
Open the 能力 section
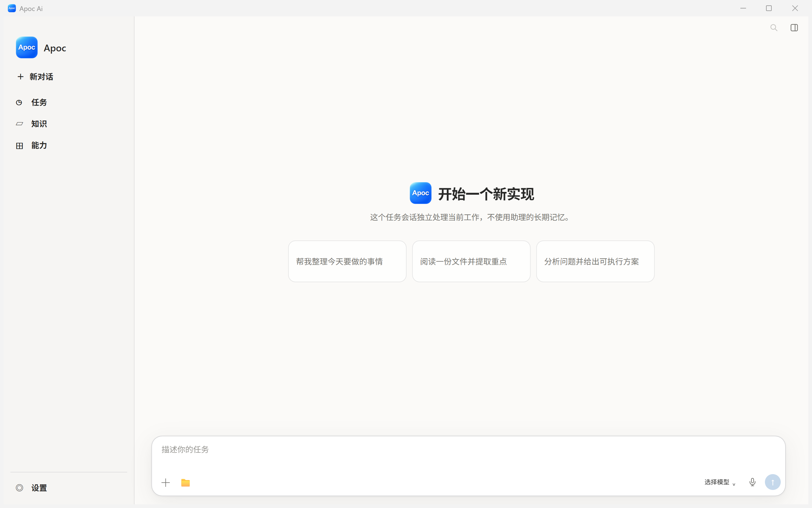point(32,145)
